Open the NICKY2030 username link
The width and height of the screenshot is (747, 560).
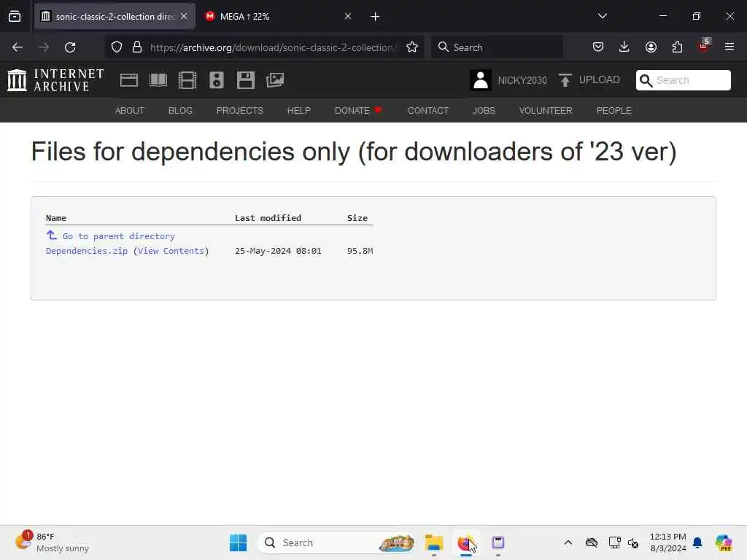point(522,80)
